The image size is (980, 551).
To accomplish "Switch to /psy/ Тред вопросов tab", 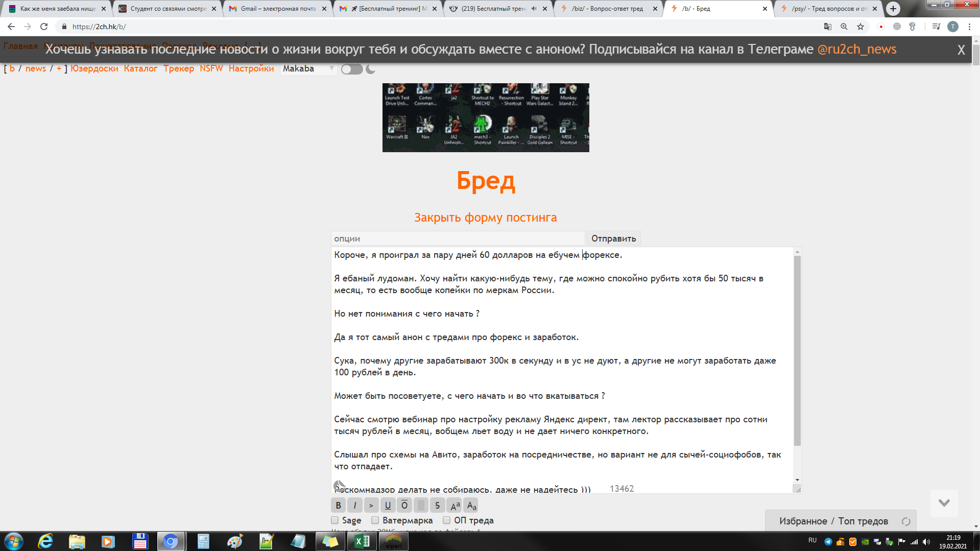I will [829, 9].
